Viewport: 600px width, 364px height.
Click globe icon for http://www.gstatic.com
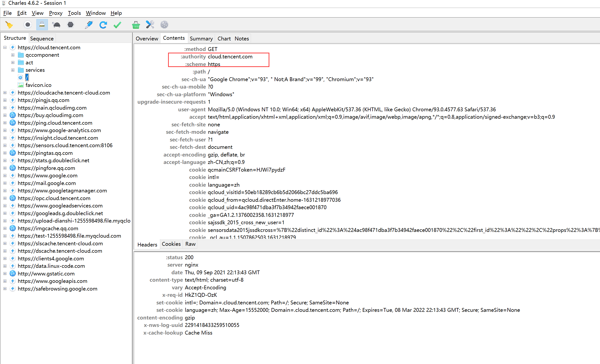(x=13, y=274)
